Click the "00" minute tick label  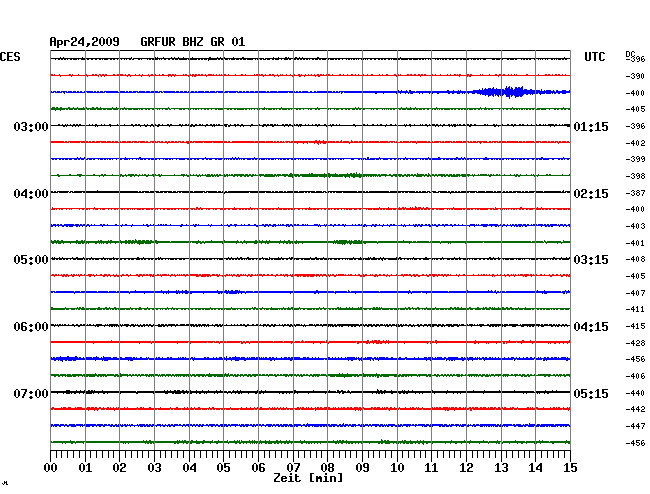click(51, 467)
